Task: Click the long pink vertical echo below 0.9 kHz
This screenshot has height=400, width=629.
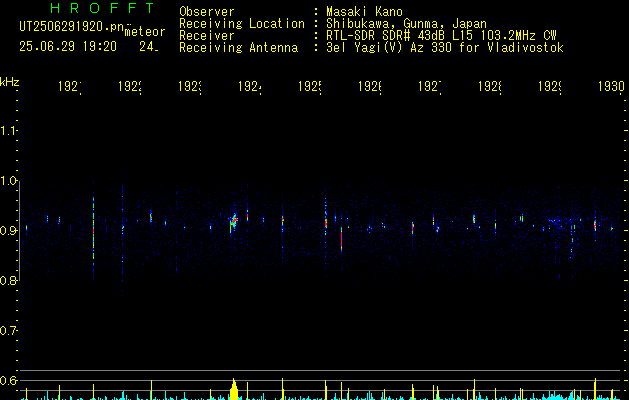Action: point(341,240)
